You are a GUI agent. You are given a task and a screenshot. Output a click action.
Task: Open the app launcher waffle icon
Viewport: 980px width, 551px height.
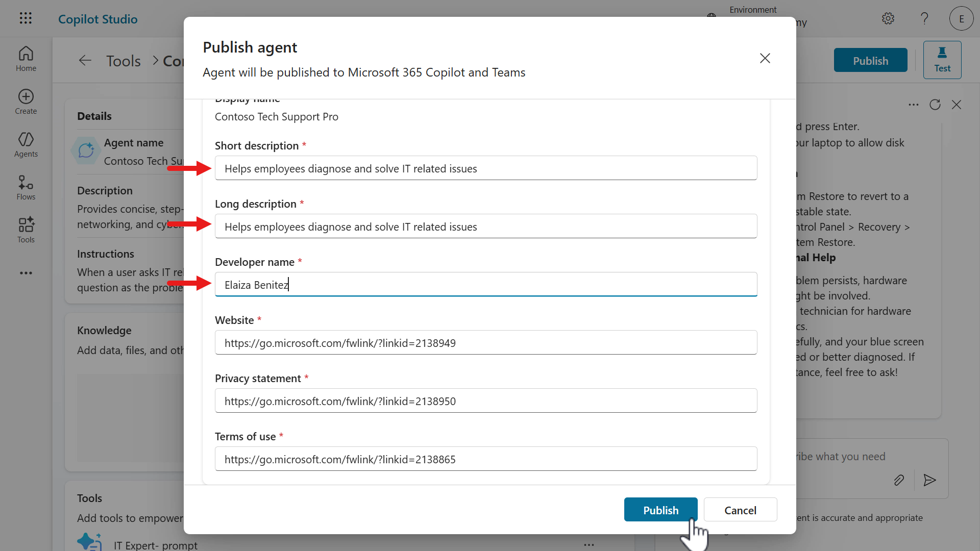(x=26, y=18)
